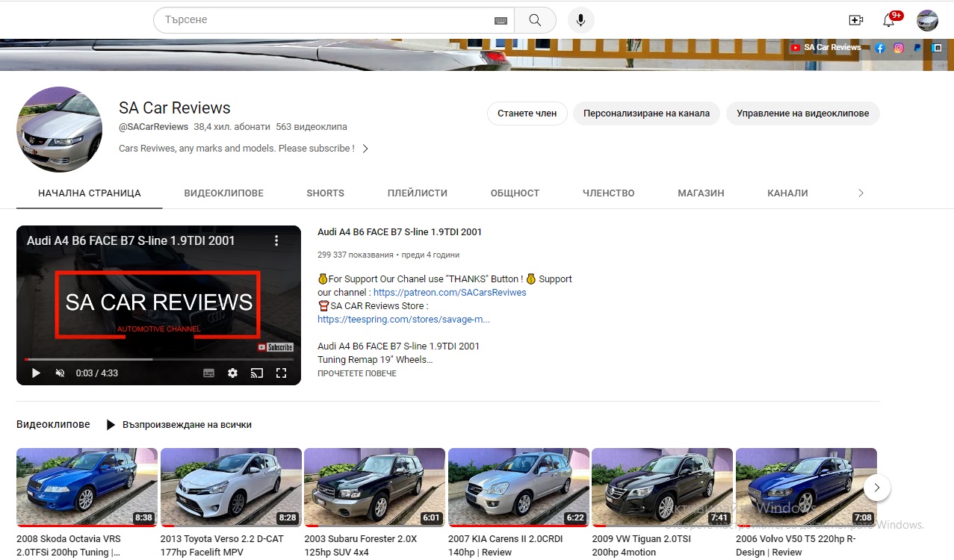
Task: Click the Станете член button
Action: click(x=527, y=113)
